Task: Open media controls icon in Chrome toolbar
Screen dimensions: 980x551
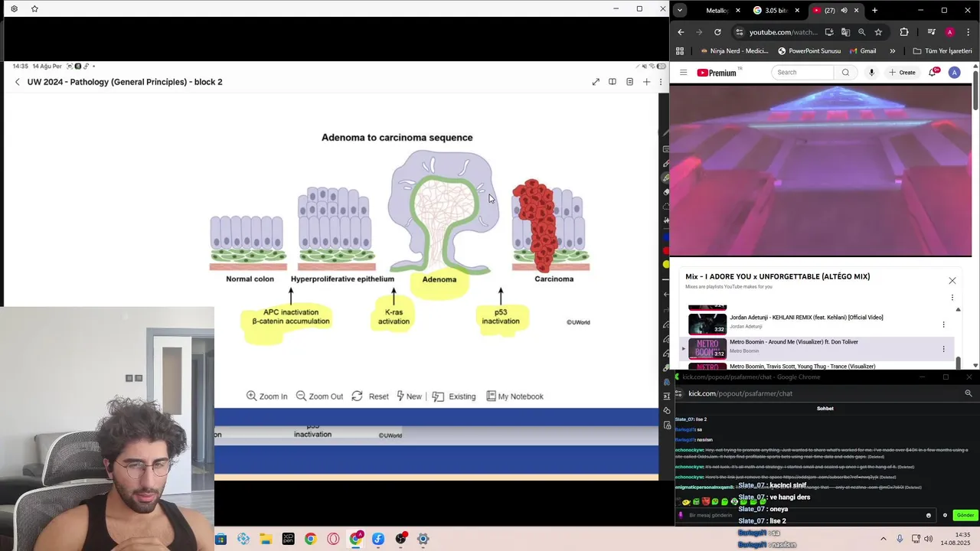Action: point(931,32)
